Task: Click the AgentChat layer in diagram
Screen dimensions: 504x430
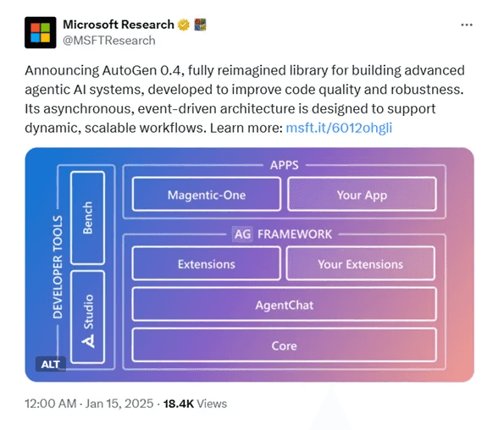Action: pyautogui.click(x=284, y=304)
